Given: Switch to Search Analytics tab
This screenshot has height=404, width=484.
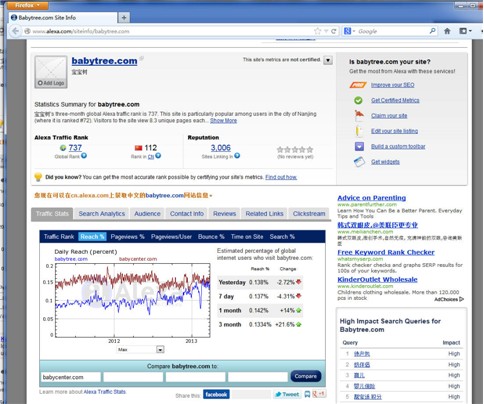Looking at the screenshot, I should coord(102,214).
